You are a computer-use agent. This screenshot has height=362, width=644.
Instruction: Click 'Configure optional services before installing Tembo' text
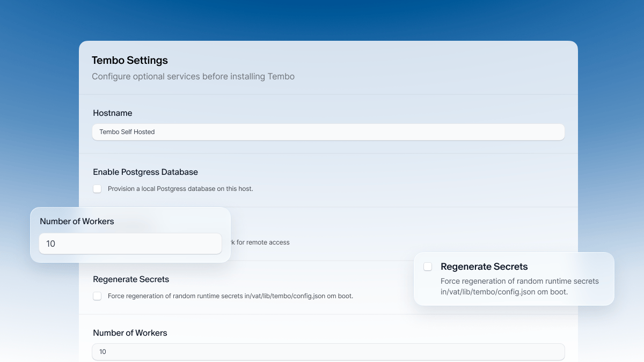click(x=193, y=76)
